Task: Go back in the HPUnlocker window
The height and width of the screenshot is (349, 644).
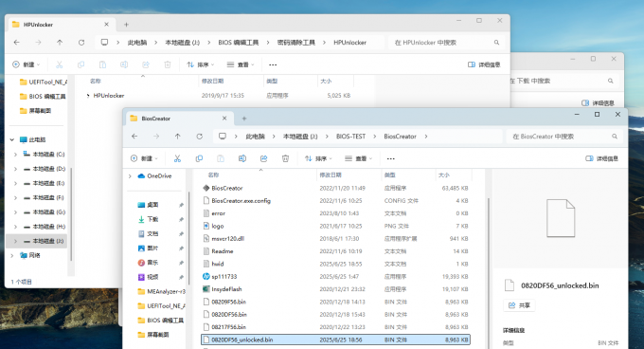Action: (17, 43)
